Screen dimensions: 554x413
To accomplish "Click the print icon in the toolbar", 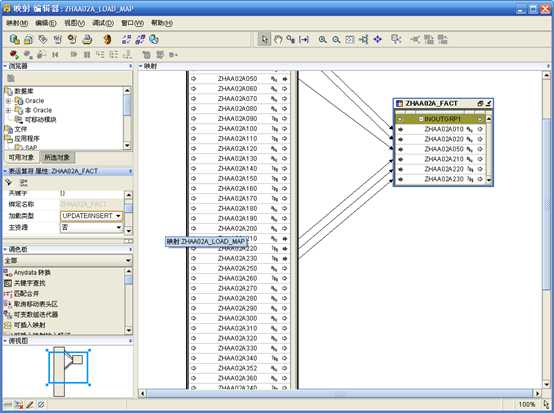I will click(87, 39).
